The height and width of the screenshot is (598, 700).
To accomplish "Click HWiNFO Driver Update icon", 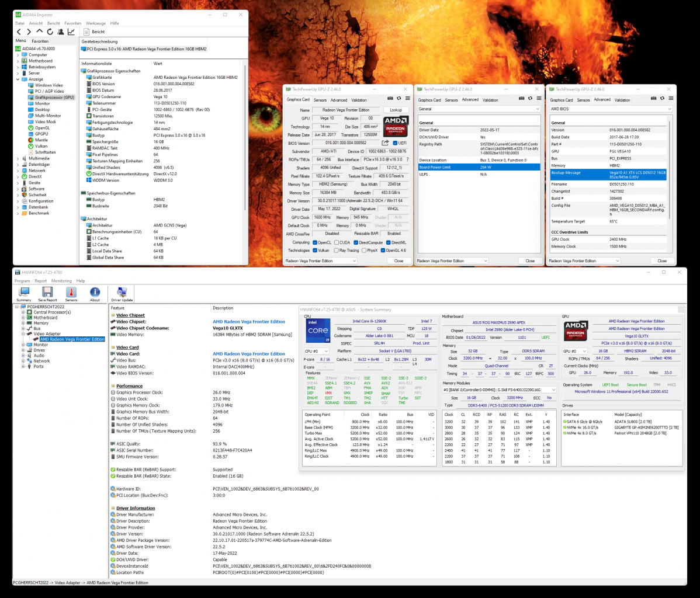I will tap(122, 294).
